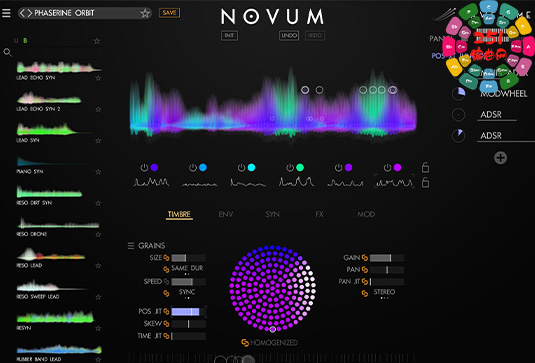Switch to the ENV tab
The width and height of the screenshot is (535, 363).
click(226, 214)
